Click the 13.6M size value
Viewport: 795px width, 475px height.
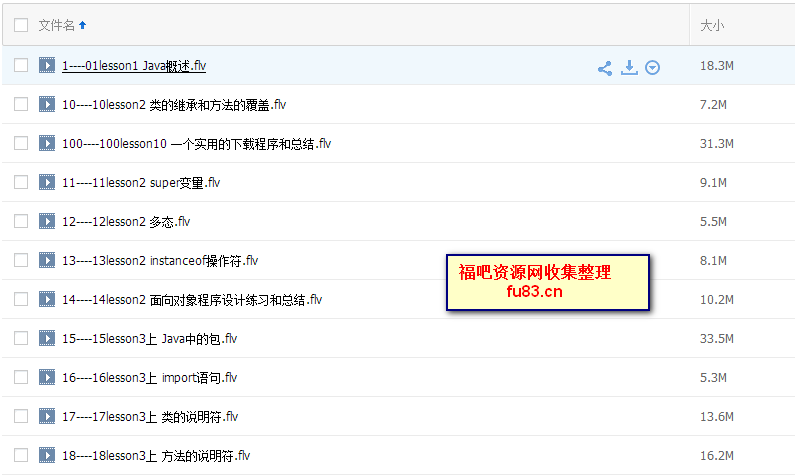[716, 417]
